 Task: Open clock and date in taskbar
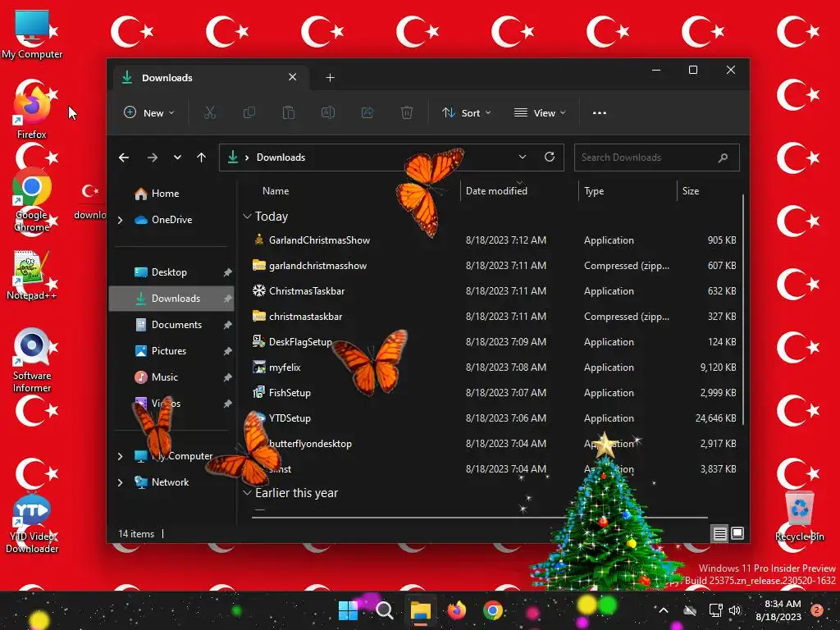pyautogui.click(x=779, y=610)
